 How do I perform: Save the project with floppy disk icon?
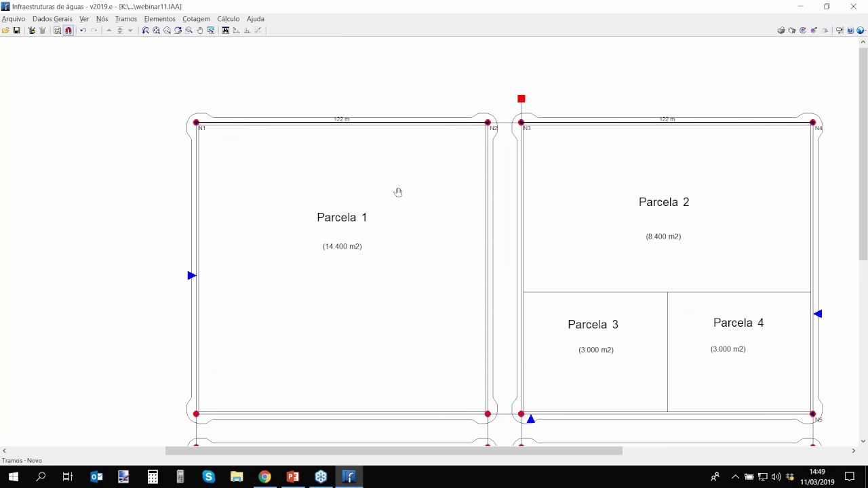pos(16,30)
